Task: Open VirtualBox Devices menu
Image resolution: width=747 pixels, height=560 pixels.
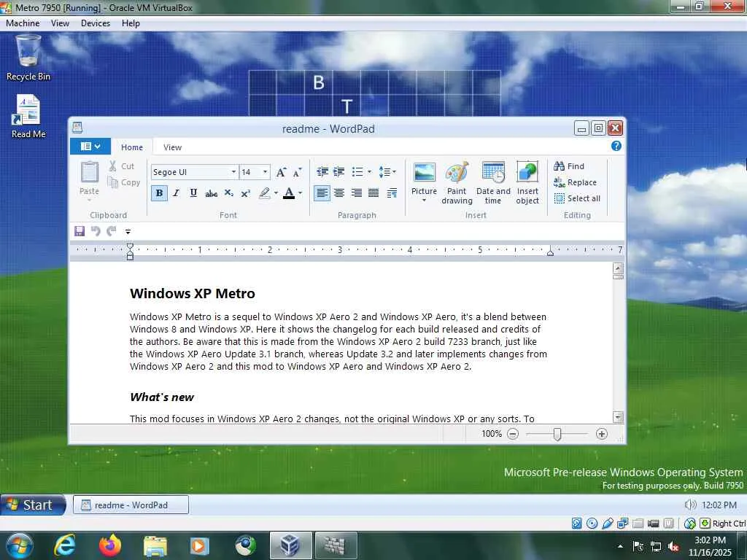Action: pos(96,23)
